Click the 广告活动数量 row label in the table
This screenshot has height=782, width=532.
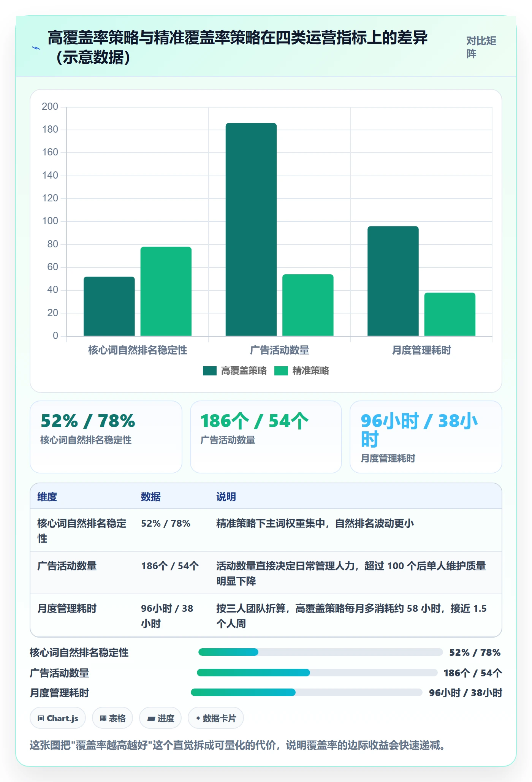click(67, 566)
